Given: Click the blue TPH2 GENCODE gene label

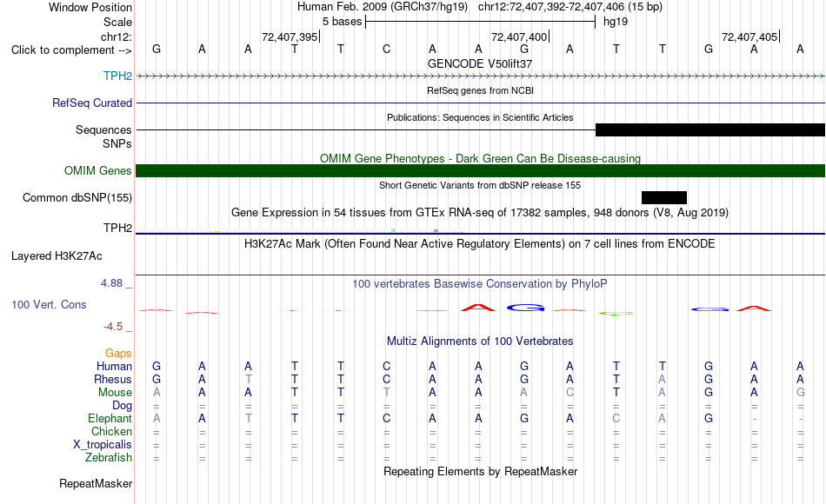Looking at the screenshot, I should tap(117, 76).
